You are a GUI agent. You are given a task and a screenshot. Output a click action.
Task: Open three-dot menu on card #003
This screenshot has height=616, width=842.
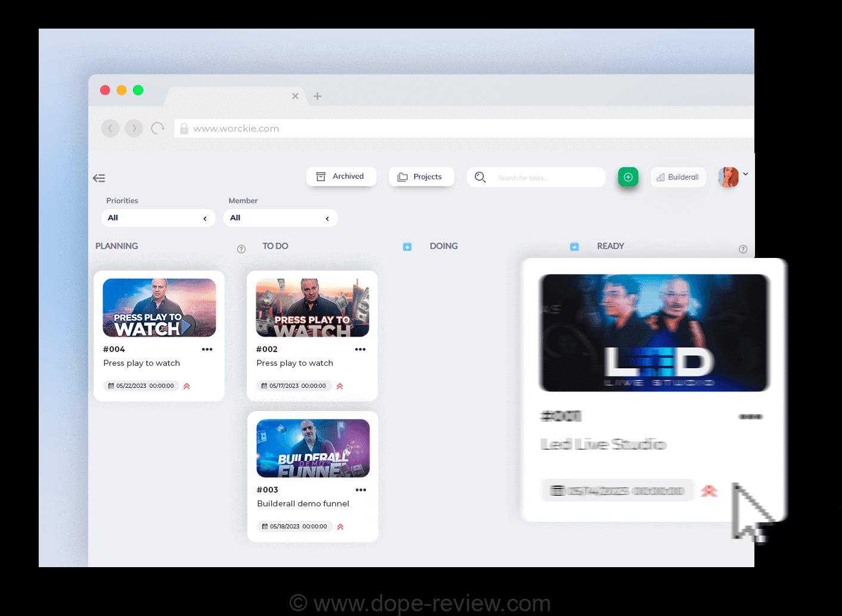coord(361,490)
